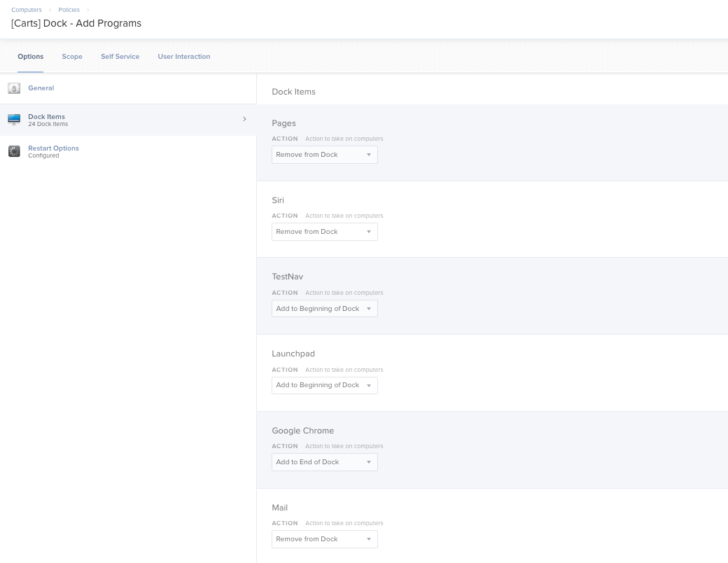Screen dimensions: 728x563
Task: Expand the Dock Items chevron arrow
Action: (x=245, y=119)
